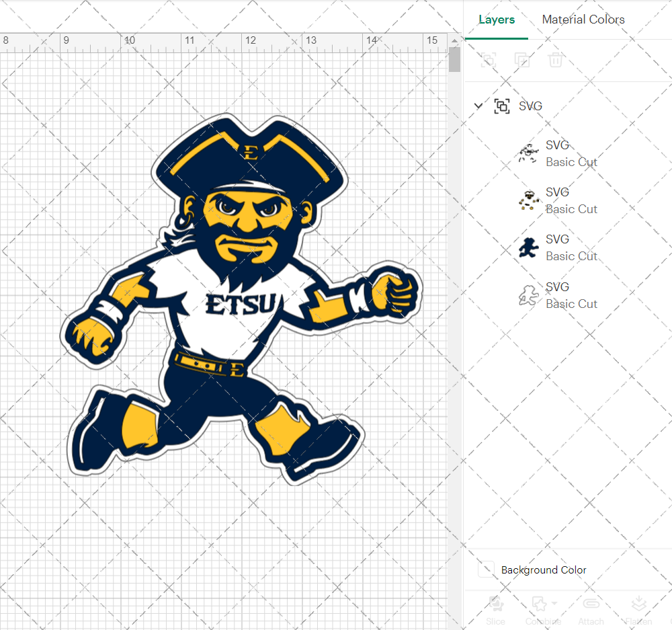Click the Duplicate icon in layers toolbar
672x630 pixels.
click(x=522, y=60)
